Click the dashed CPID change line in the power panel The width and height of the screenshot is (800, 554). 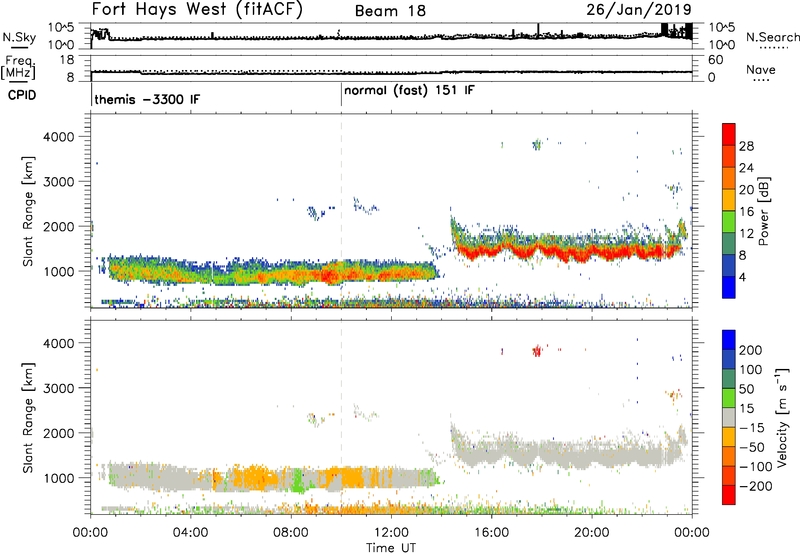341,210
